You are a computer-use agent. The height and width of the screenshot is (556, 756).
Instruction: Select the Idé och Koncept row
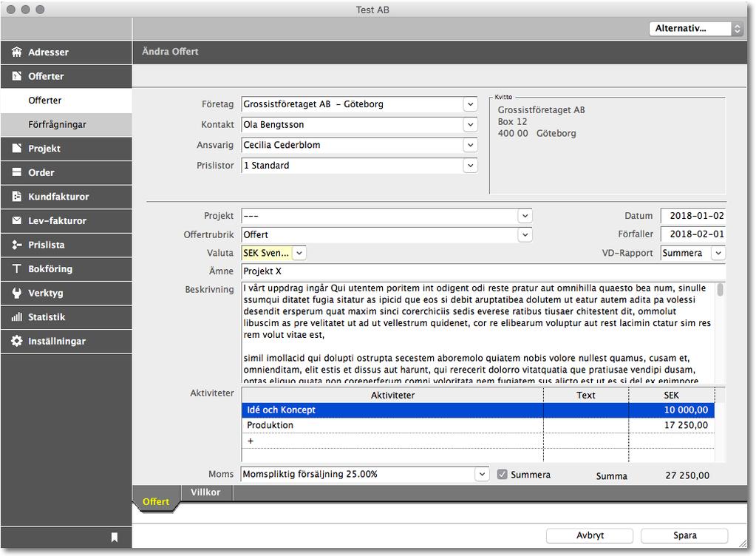tap(478, 410)
